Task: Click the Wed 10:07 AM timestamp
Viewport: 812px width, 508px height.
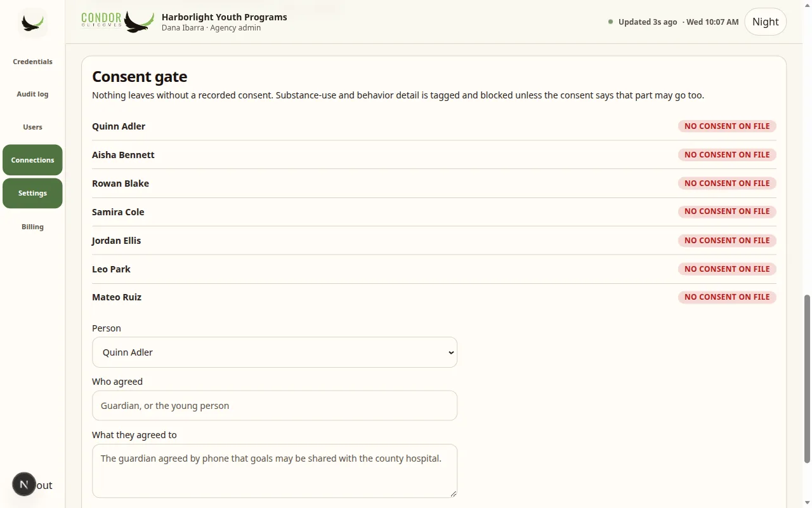Action: point(712,22)
